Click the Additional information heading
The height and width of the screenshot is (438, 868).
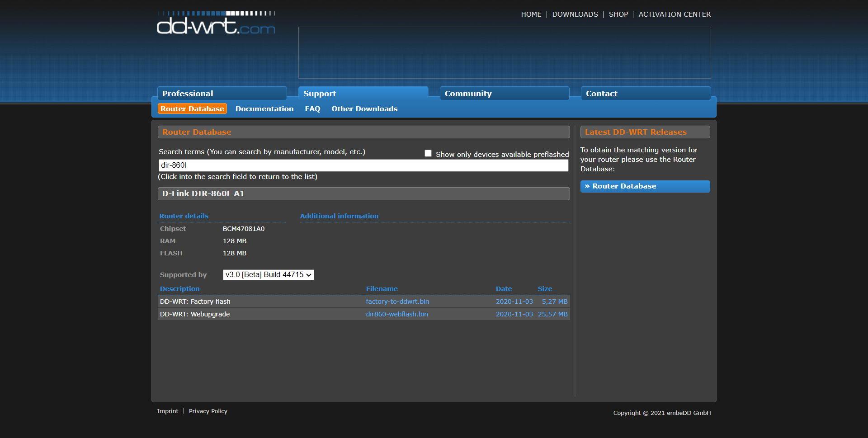point(339,216)
